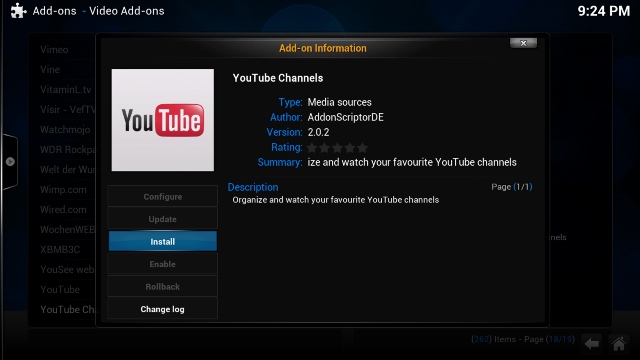Click the Add-ons puzzle piece icon
This screenshot has height=360, width=640.
(18, 11)
